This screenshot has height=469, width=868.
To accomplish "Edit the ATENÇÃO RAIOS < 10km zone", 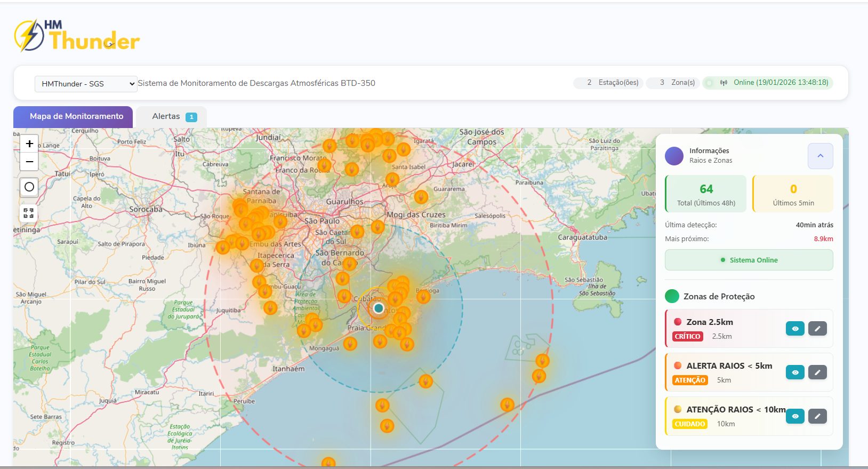I will click(817, 416).
